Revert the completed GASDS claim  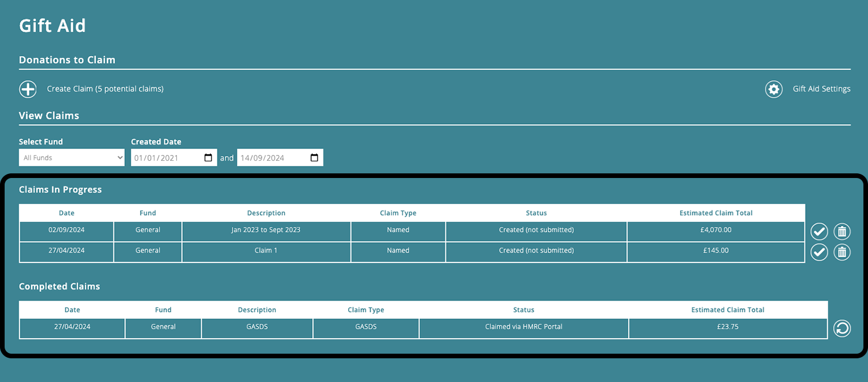(842, 328)
